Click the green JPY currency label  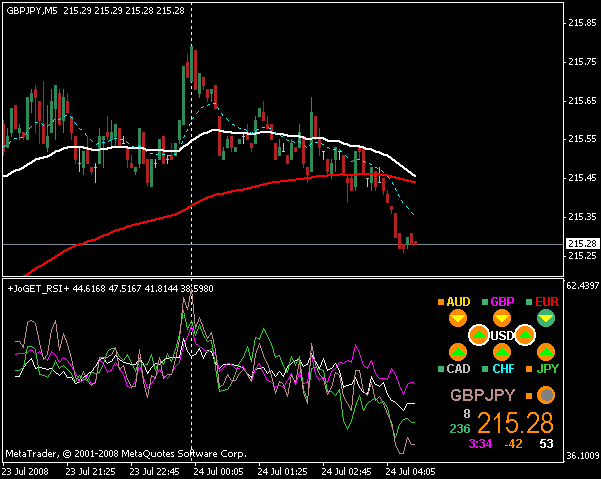548,369
